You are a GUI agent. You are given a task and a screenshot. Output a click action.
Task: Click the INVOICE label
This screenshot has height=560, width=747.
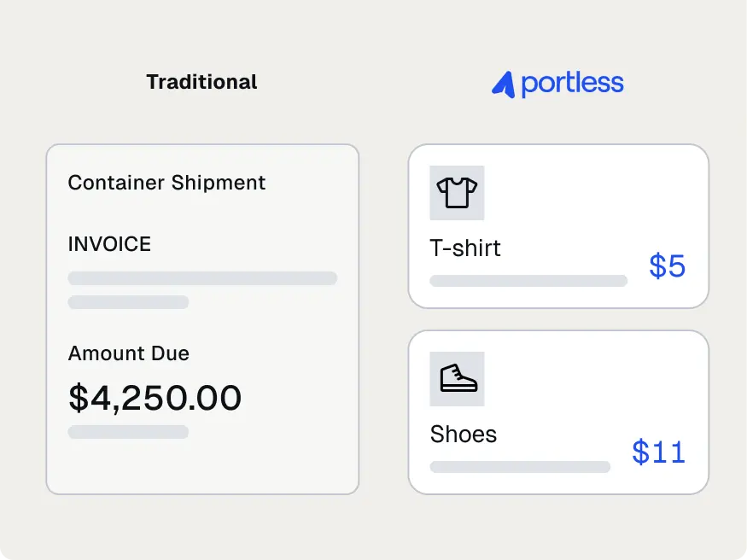(109, 244)
